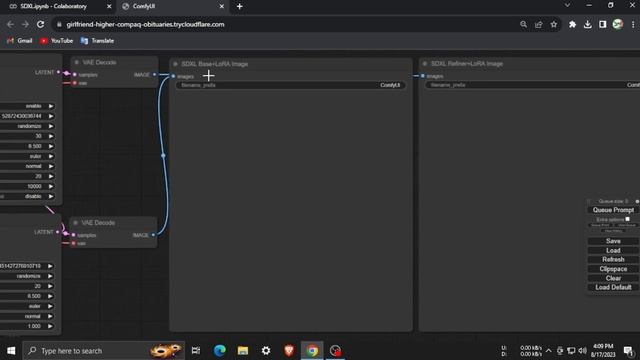Select the IMAGE output port of lower VAE Decode
The image size is (640, 360).
click(x=153, y=235)
